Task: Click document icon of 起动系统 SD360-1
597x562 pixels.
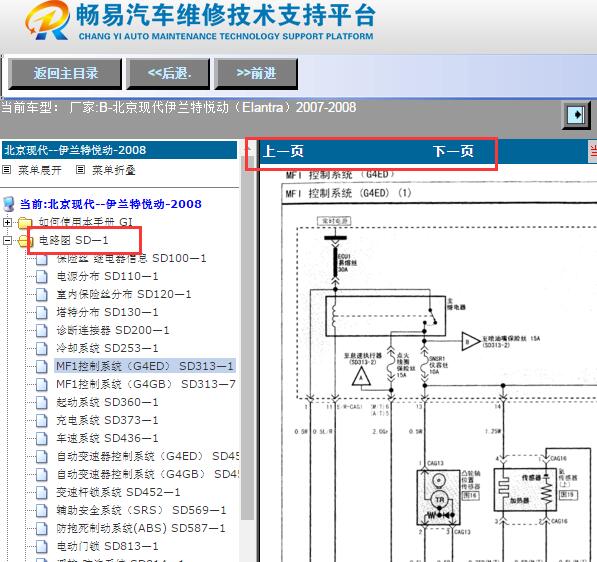Action: 42,402
